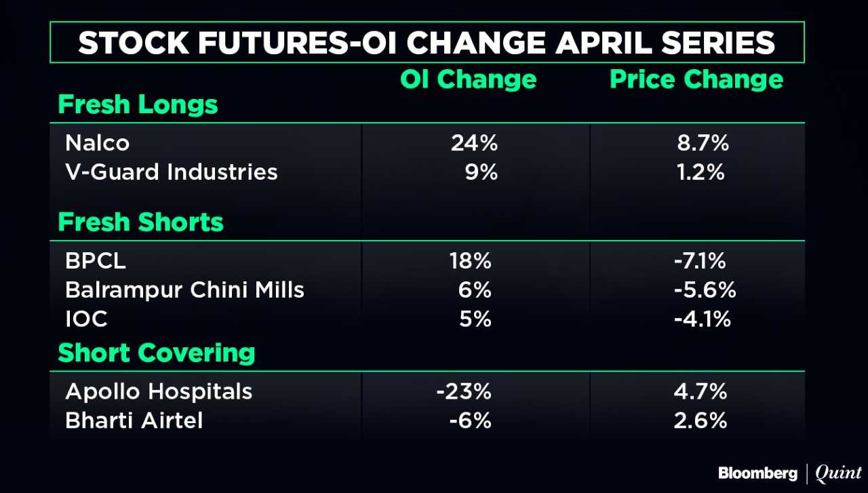Click the Stock Futures-OI Change April Series title

427,43
